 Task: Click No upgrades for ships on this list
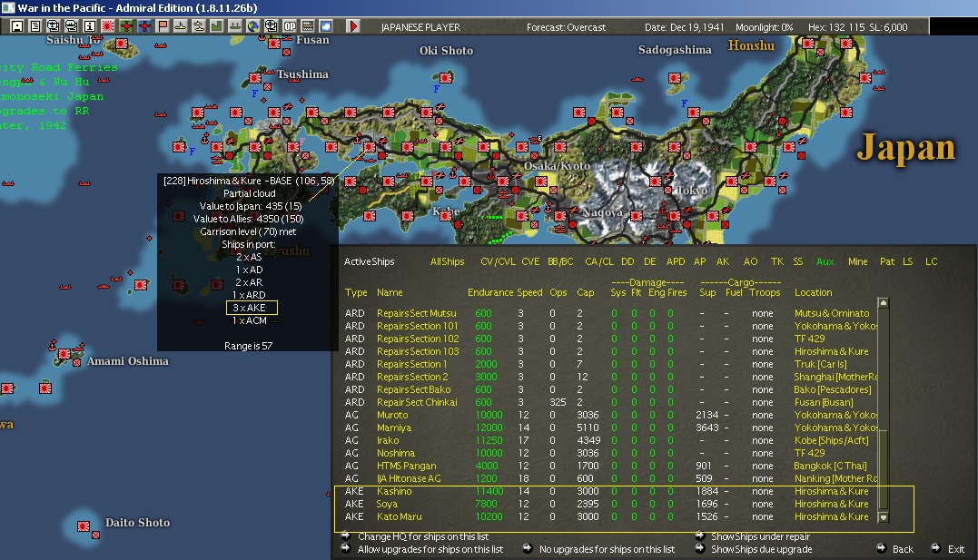tap(607, 549)
